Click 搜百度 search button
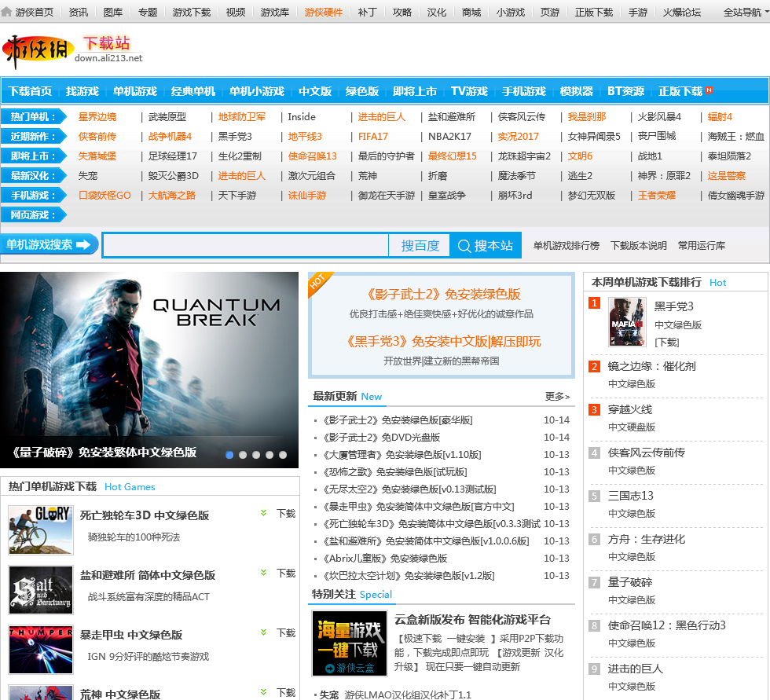770x700 pixels. [x=420, y=245]
